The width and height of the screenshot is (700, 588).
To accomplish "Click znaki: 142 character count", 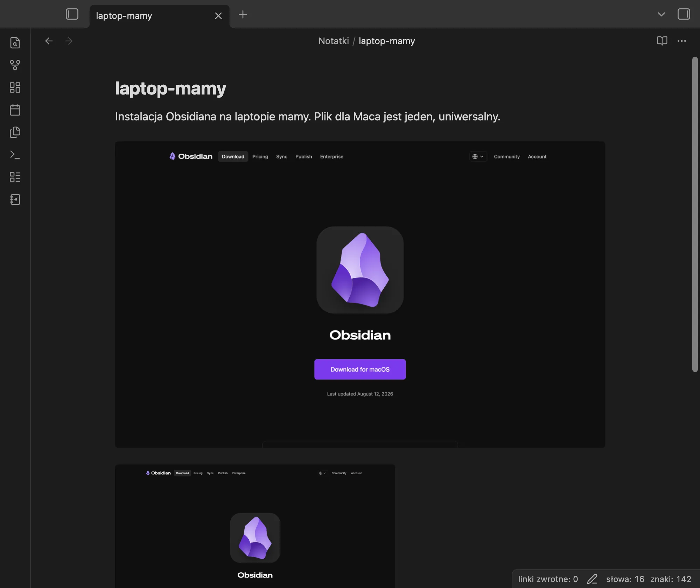I will click(671, 579).
